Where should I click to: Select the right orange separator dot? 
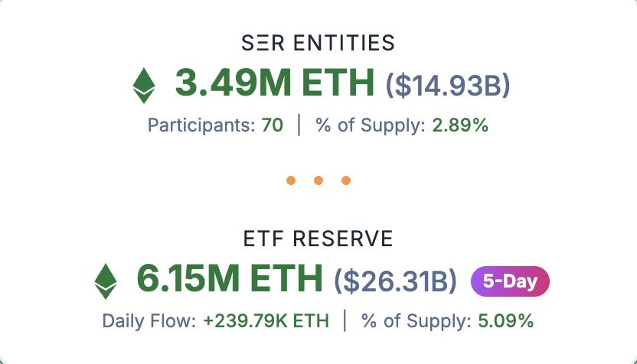tap(346, 180)
